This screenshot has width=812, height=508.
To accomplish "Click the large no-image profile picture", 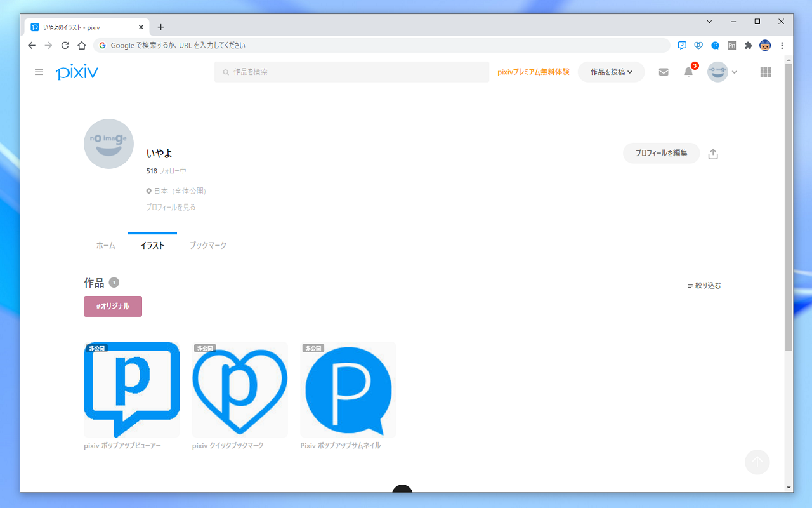I will point(108,144).
